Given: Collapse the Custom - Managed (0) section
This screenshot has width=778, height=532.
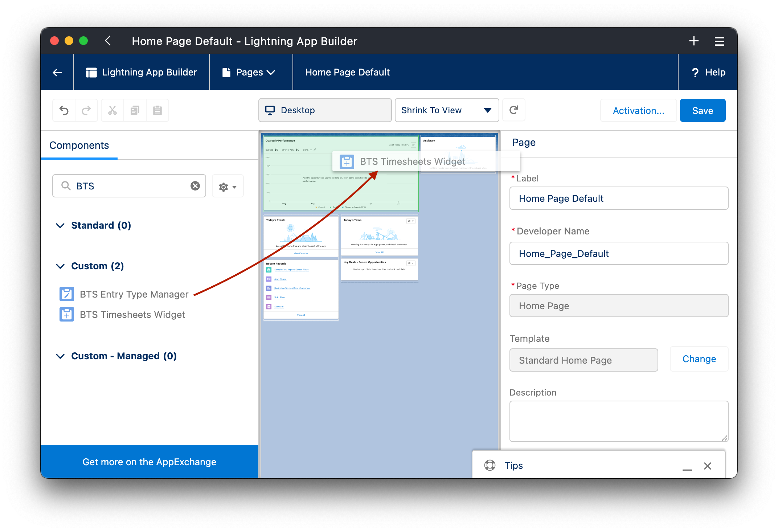Looking at the screenshot, I should (61, 356).
